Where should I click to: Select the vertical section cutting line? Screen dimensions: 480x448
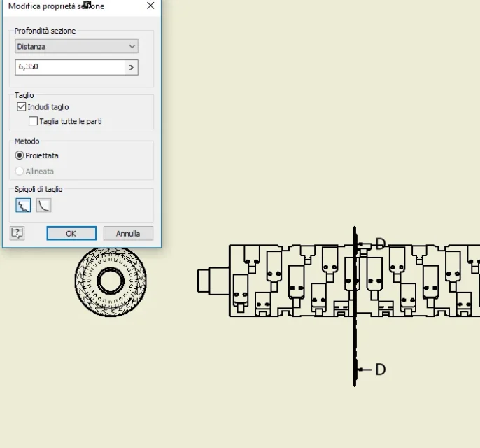(355, 307)
